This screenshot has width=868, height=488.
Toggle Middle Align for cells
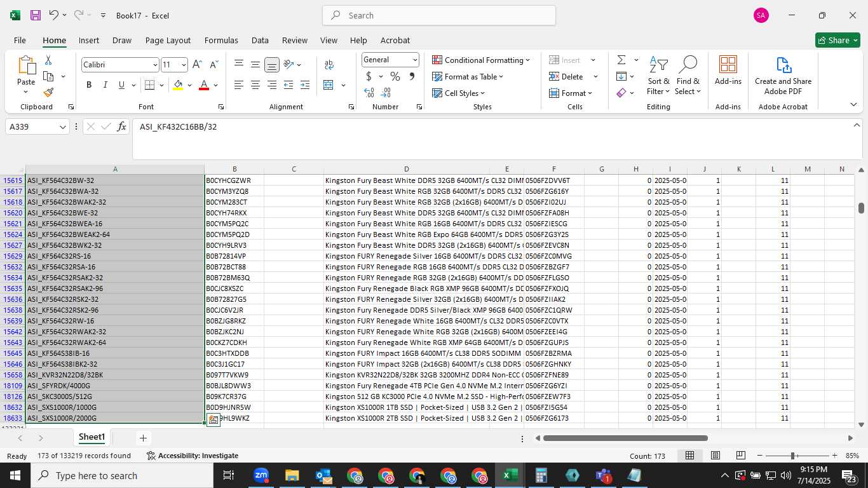click(x=255, y=65)
